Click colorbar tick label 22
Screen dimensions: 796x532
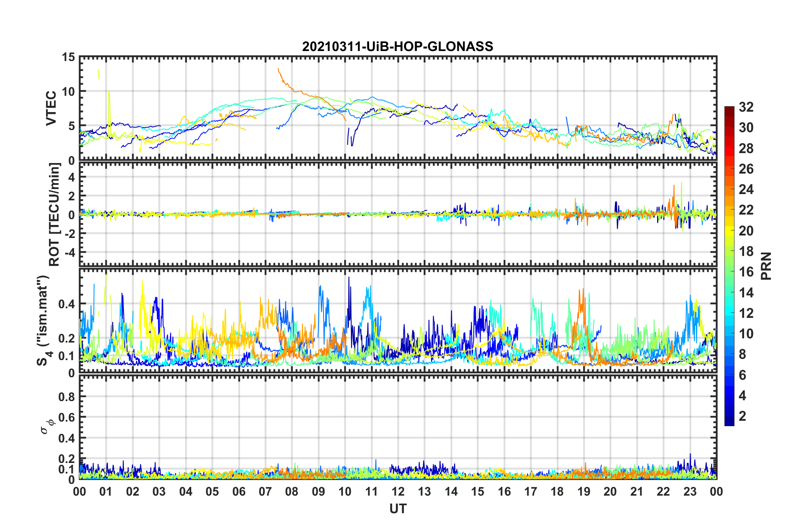pyautogui.click(x=746, y=210)
